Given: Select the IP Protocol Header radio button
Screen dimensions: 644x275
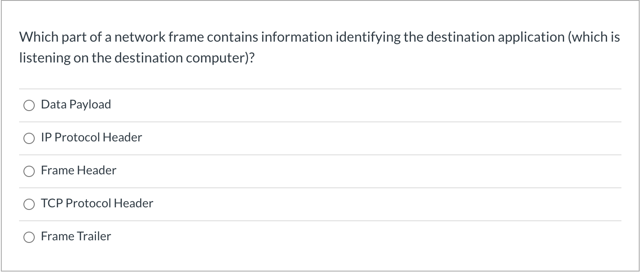Looking at the screenshot, I should (29, 138).
